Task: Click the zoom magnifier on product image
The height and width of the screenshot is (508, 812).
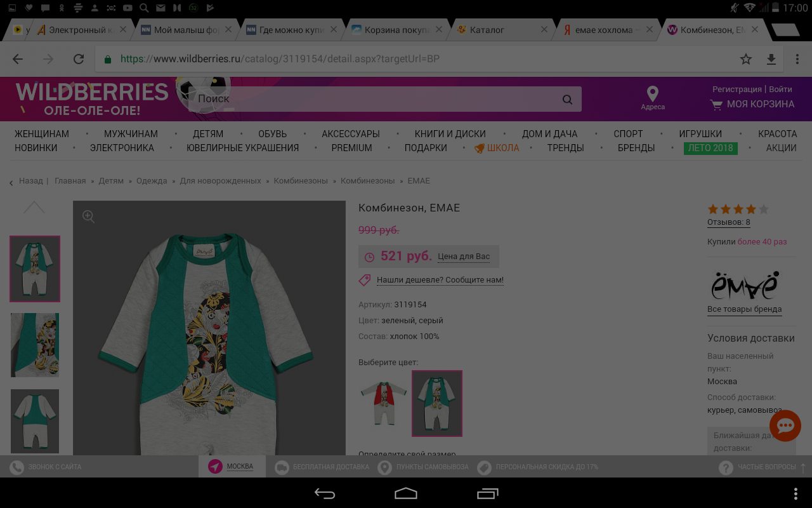Action: tap(89, 217)
